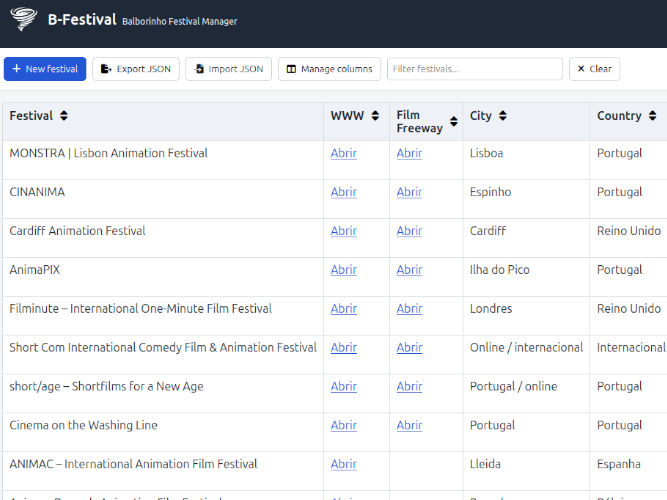Open Film Freeway link for AnimaPIX
Screen dimensions: 667x500
pos(409,270)
